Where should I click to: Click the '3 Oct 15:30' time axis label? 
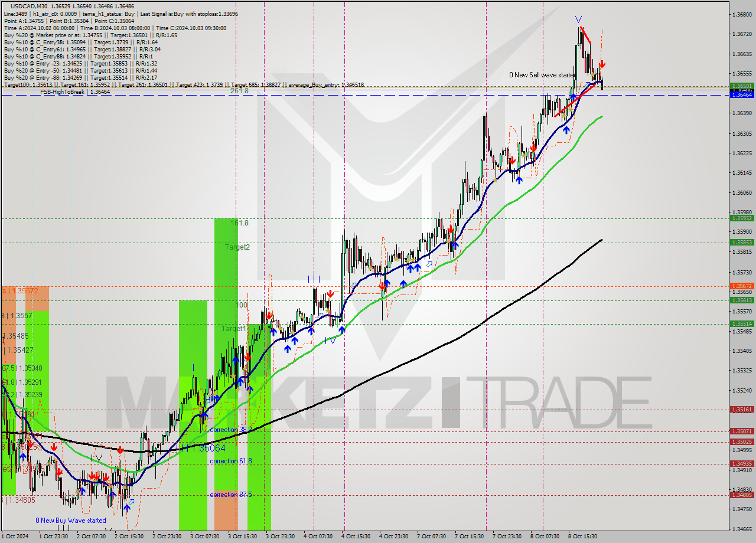(243, 537)
